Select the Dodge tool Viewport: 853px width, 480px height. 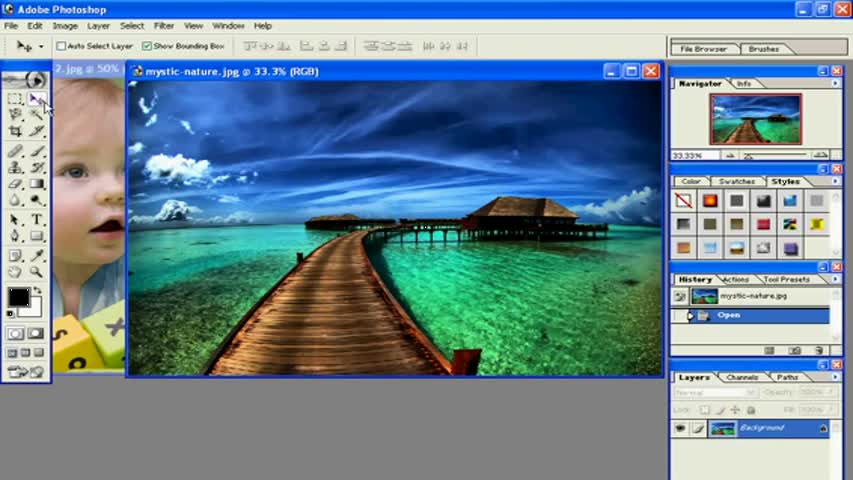tap(36, 200)
